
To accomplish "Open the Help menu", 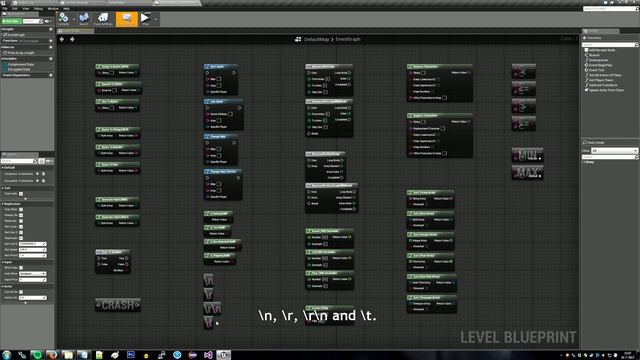I will tap(66, 8).
